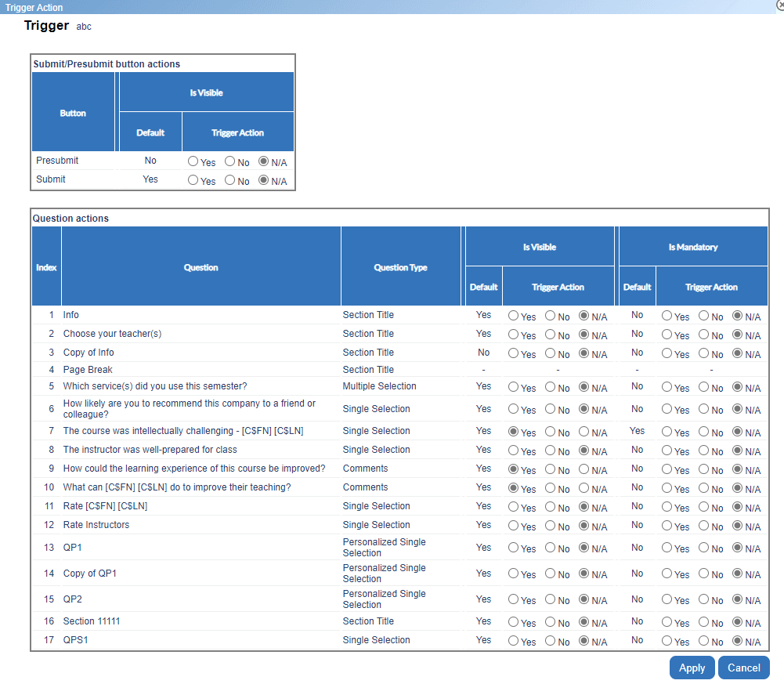The width and height of the screenshot is (784, 684).
Task: Set question 5 Is Mandatory to Yes
Action: coord(667,387)
